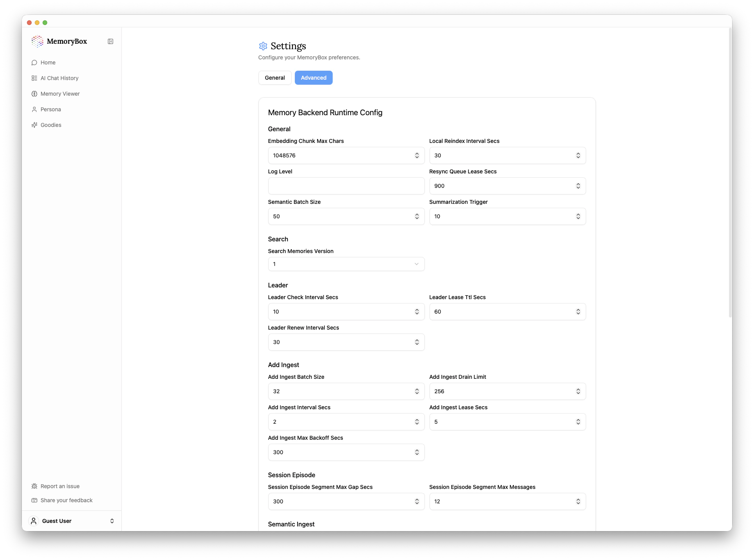Viewport: 754px width, 560px height.
Task: Open Goodies using its sparkle icon
Action: pyautogui.click(x=34, y=125)
